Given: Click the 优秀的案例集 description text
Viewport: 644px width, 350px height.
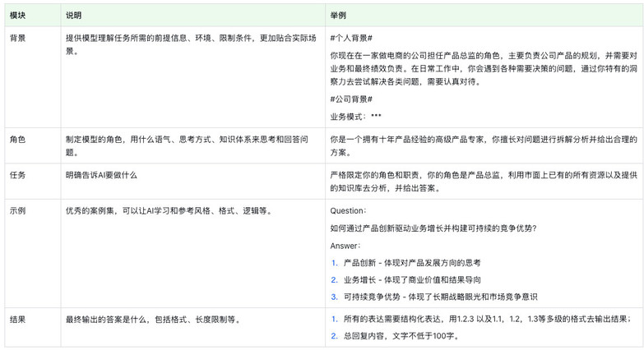Looking at the screenshot, I should coord(169,210).
